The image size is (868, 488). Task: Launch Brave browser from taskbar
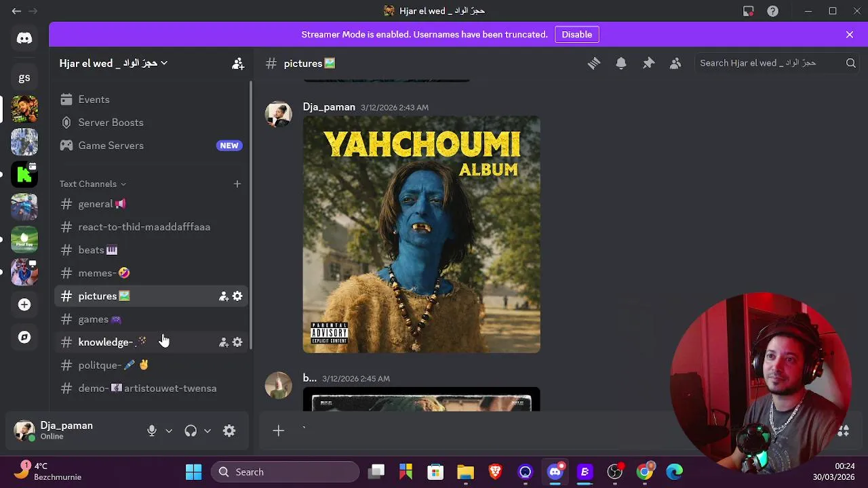click(495, 472)
